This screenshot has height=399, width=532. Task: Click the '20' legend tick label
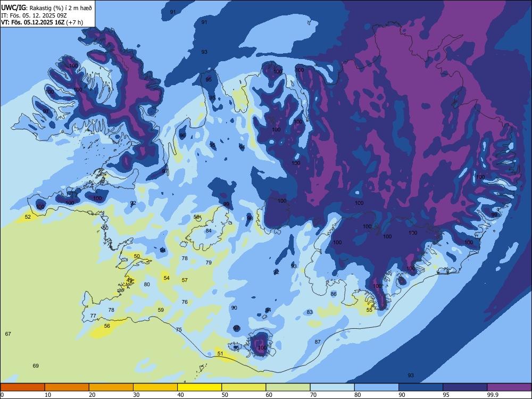pos(92,395)
